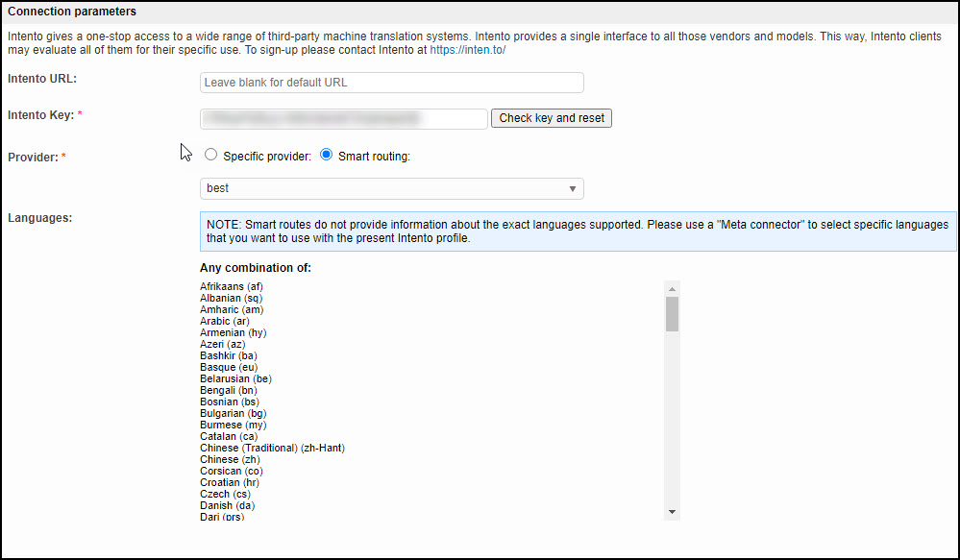Click the "Connection parameters" header bar
960x560 pixels.
point(72,11)
